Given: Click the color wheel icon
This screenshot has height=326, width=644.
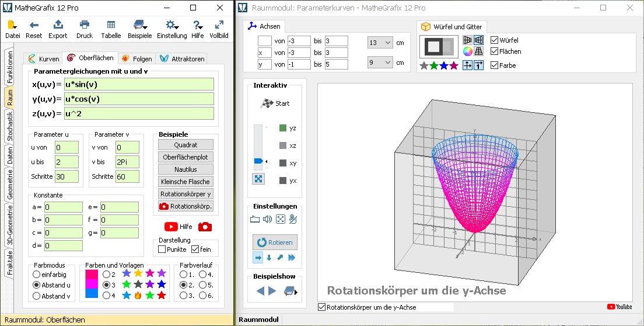Looking at the screenshot, I should click(467, 51).
